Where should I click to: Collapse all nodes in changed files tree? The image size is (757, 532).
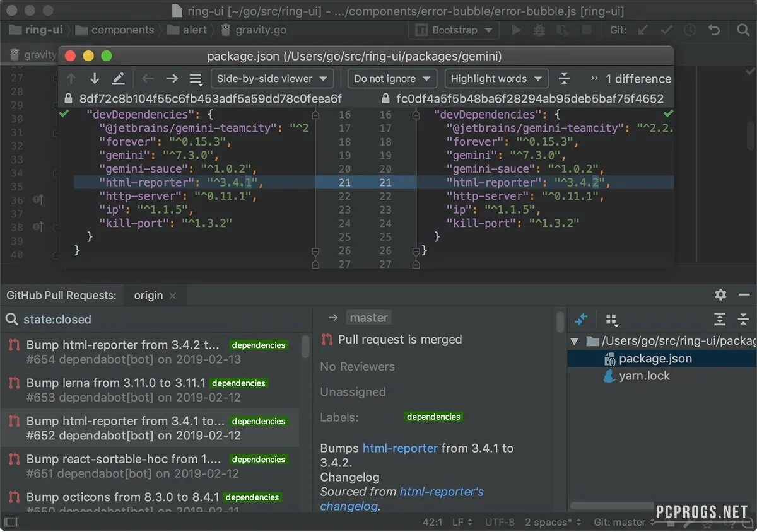(743, 319)
